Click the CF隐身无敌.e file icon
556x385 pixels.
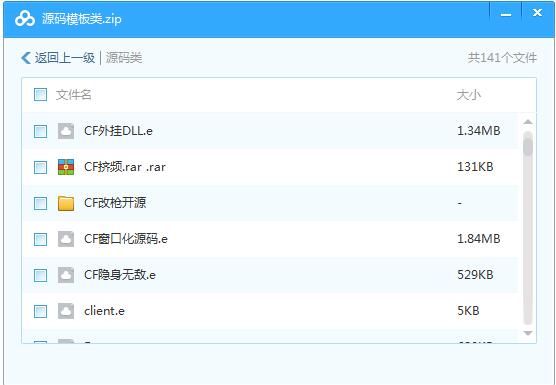click(66, 275)
